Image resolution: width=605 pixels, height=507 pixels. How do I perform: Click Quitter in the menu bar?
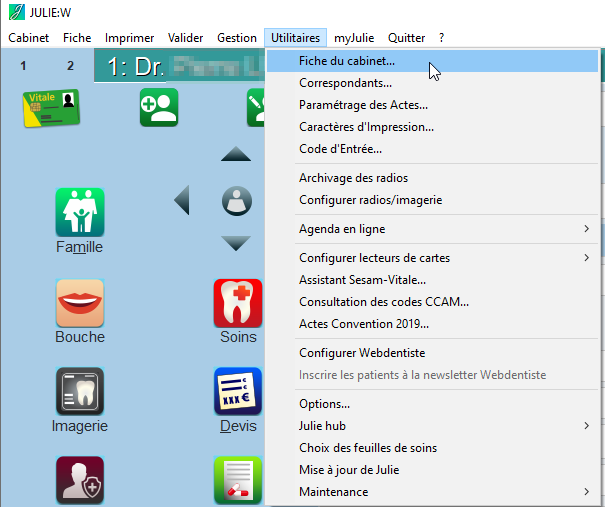click(406, 38)
